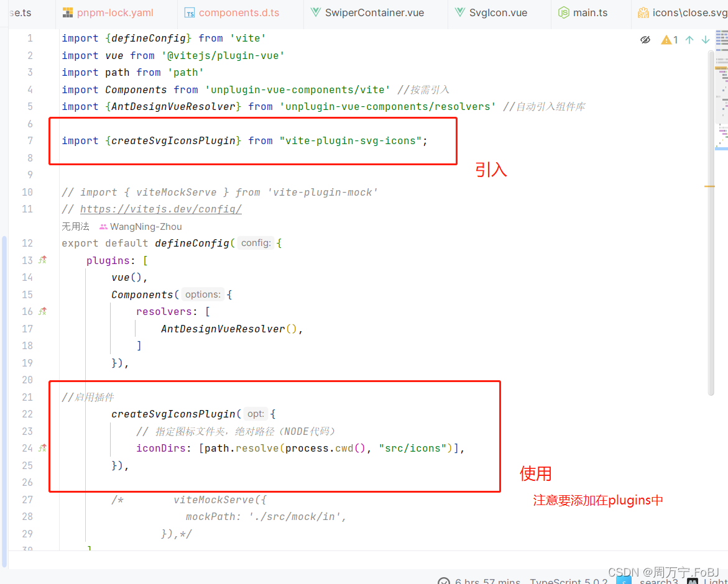
Task: Click Components( on line 15
Action: click(145, 294)
